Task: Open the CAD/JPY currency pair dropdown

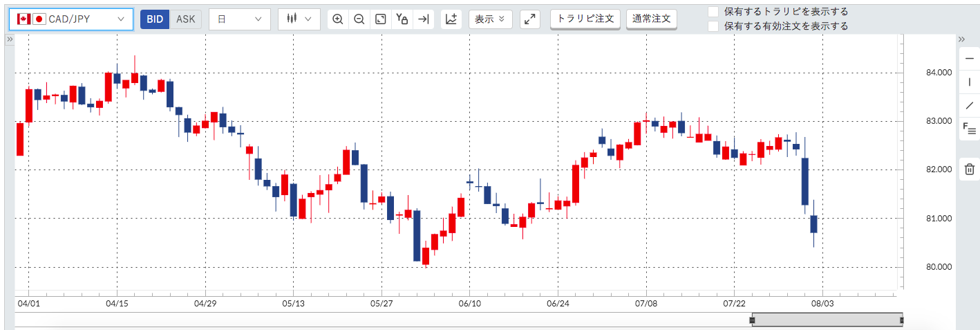Action: [x=70, y=19]
